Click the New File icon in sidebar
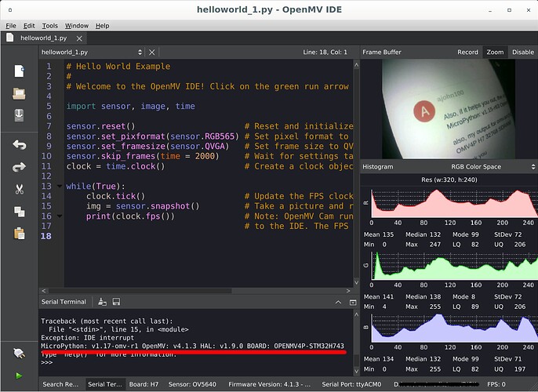The image size is (538, 392). 19,71
